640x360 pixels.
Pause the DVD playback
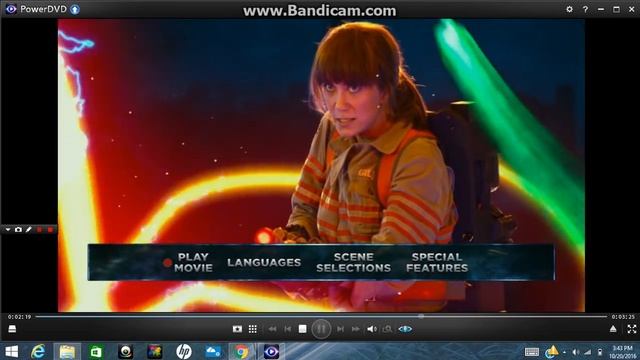321,329
